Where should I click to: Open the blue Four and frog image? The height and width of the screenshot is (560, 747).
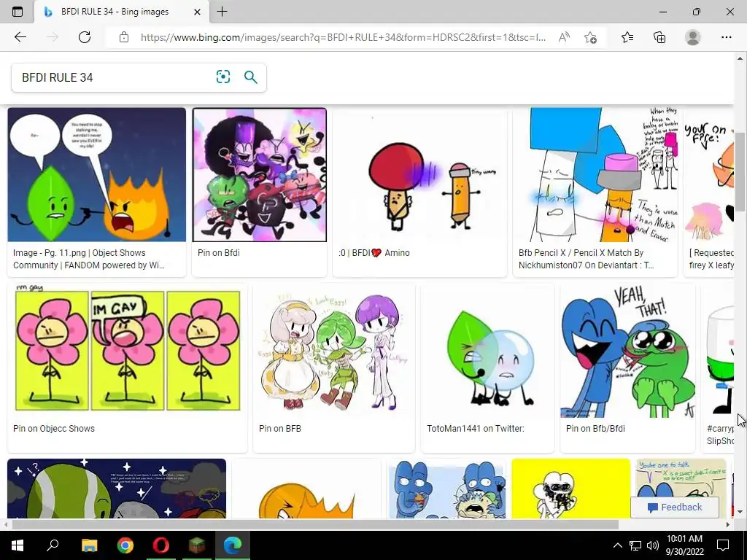628,351
